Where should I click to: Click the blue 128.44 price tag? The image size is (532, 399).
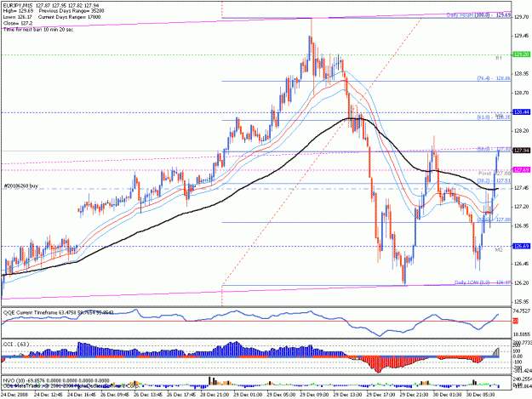pyautogui.click(x=522, y=111)
